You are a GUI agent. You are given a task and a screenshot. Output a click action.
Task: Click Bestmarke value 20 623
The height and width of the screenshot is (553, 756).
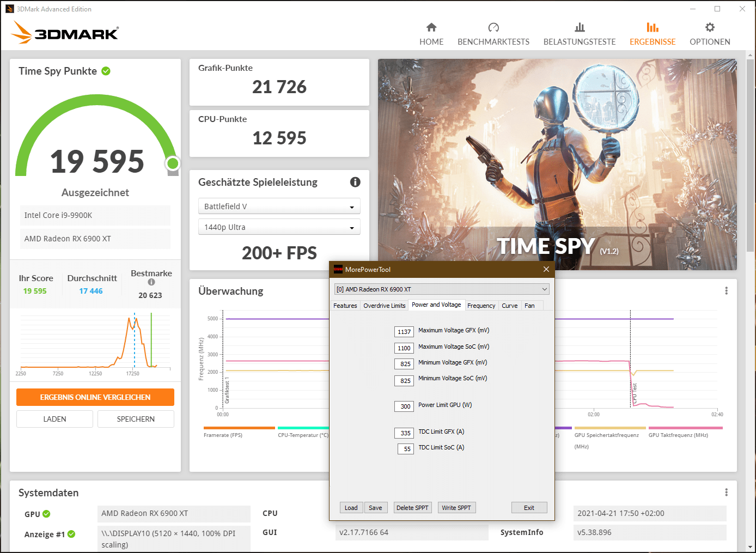[x=150, y=295]
